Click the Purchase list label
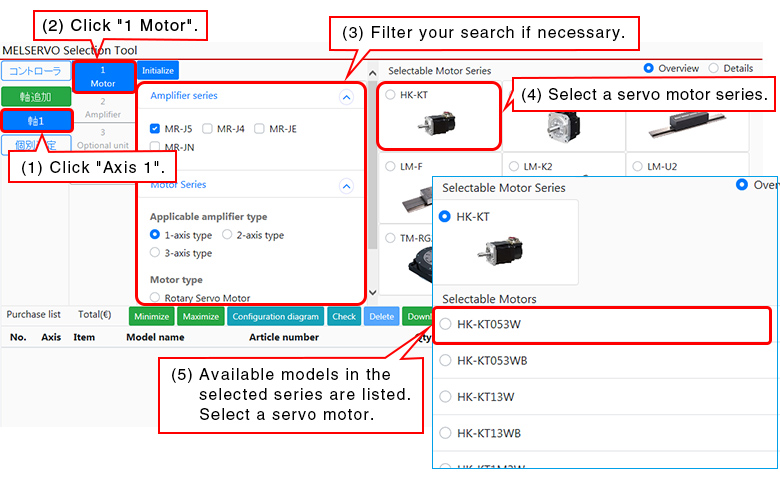The width and height of the screenshot is (780, 488). [x=33, y=314]
